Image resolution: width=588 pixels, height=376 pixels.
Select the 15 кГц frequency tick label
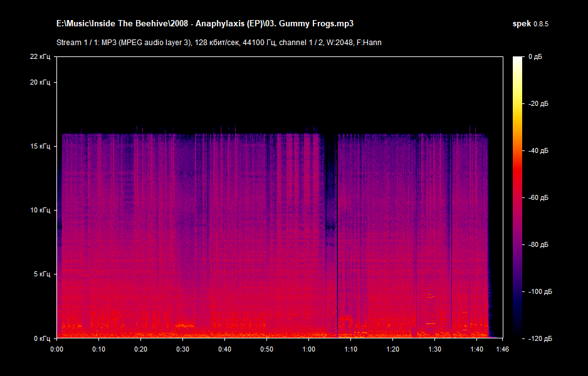click(x=41, y=146)
